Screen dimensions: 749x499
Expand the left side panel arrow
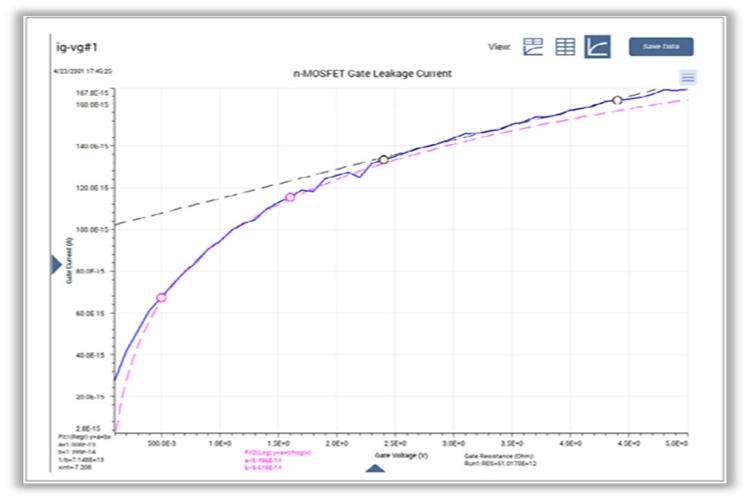coord(56,265)
